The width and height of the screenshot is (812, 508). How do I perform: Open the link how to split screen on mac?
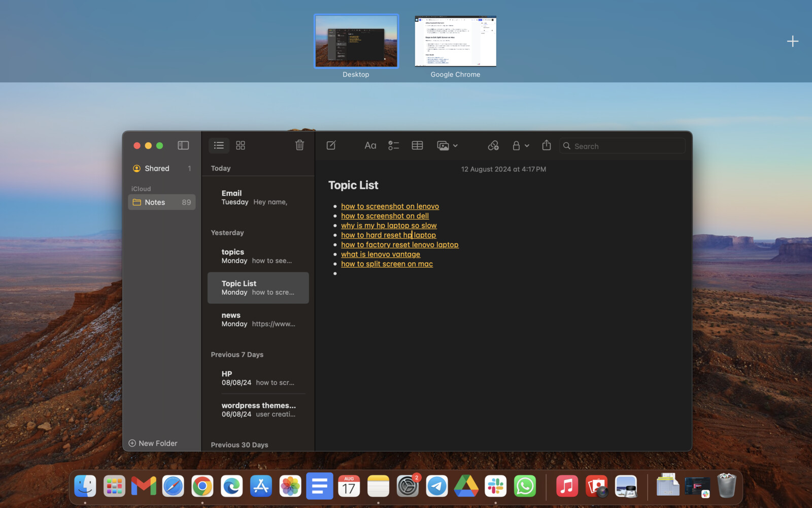click(387, 264)
